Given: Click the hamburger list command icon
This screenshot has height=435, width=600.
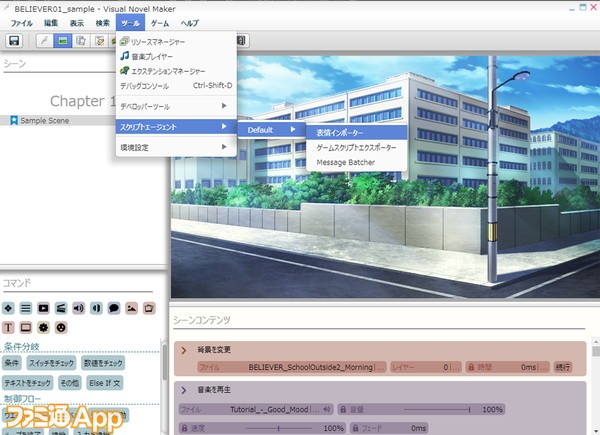Looking at the screenshot, I should [26, 308].
